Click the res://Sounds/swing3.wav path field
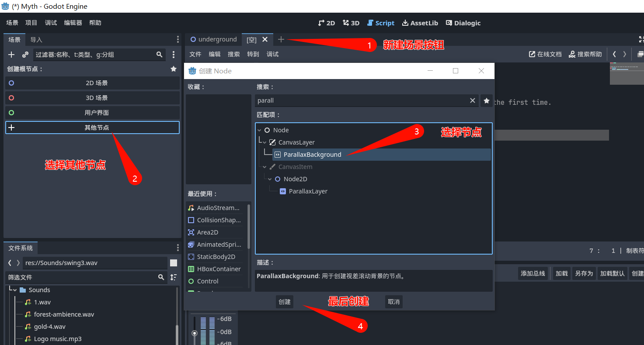 95,263
